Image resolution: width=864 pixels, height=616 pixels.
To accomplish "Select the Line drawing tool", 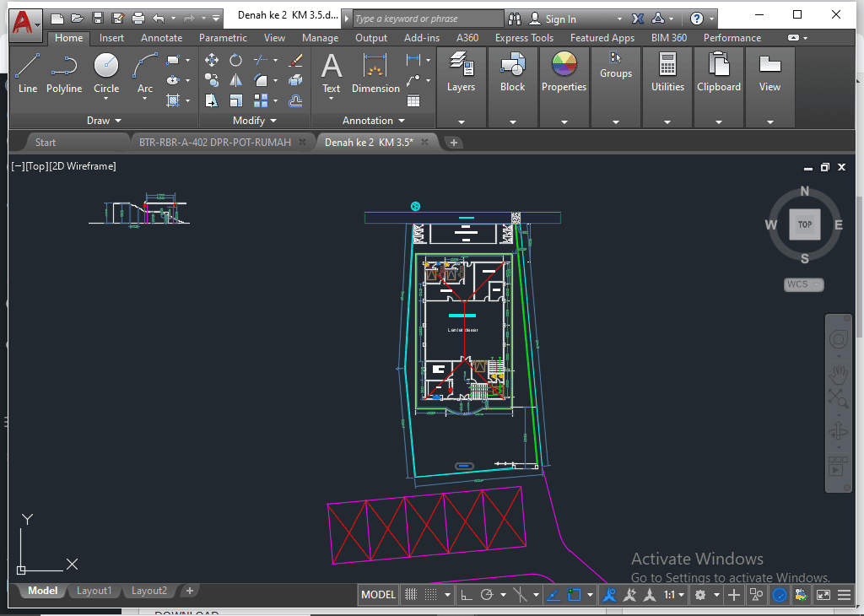I will [x=28, y=68].
